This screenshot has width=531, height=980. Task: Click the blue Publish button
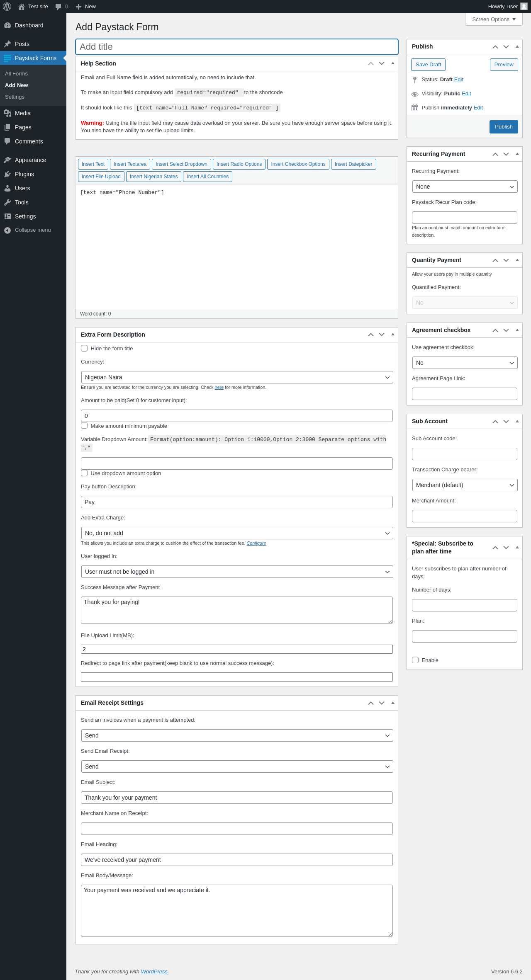(x=504, y=127)
